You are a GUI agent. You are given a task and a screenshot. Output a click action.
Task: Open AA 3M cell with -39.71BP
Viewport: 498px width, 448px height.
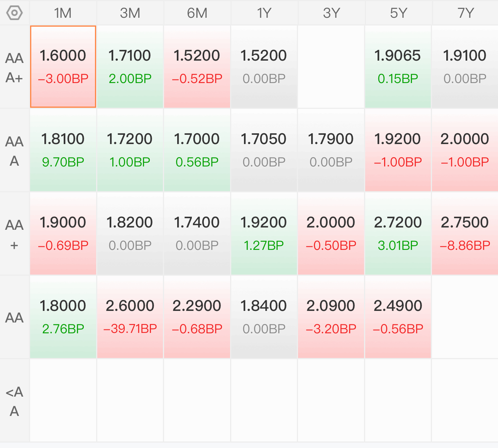[x=130, y=317]
